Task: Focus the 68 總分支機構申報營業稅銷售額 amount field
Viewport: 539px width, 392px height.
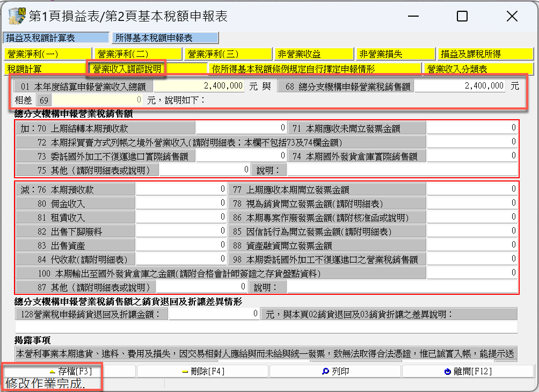Action: coord(460,86)
